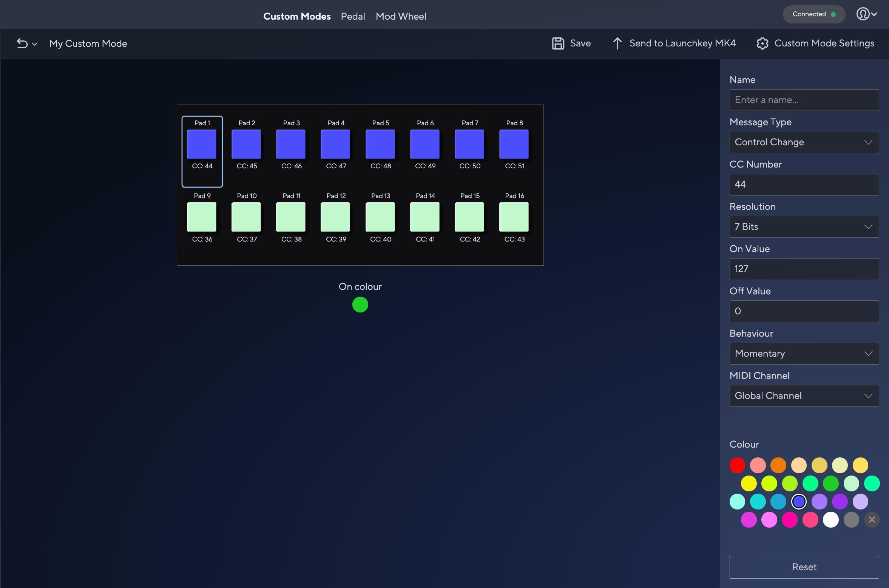The height and width of the screenshot is (588, 889).
Task: Select Pad 11 with CC 38
Action: coord(291,217)
